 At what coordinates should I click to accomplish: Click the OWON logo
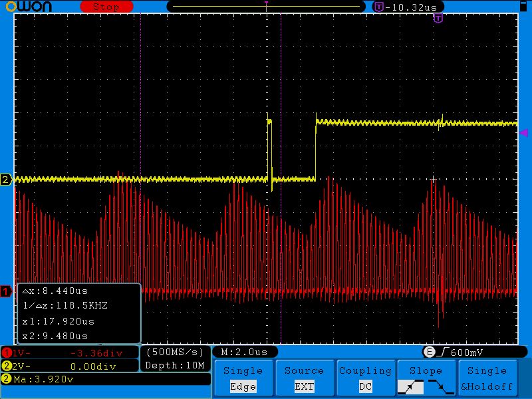[x=29, y=7]
